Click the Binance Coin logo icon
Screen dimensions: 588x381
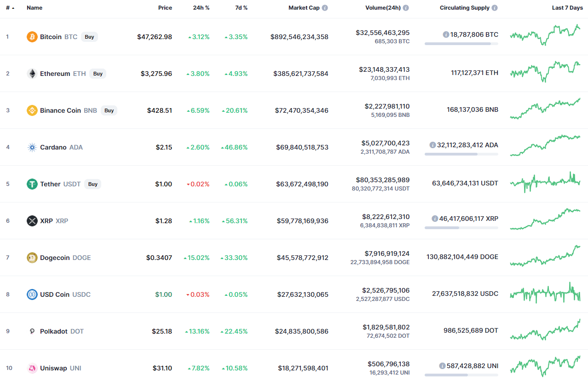[x=32, y=110]
